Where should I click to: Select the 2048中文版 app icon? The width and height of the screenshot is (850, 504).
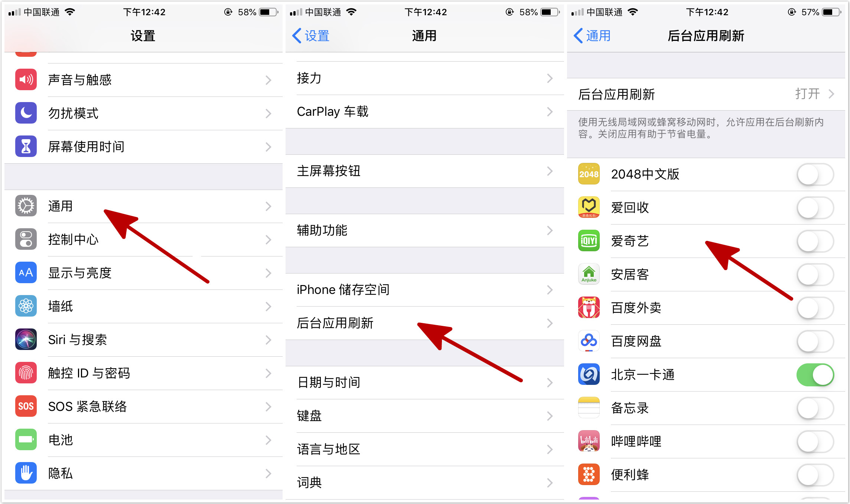tap(589, 174)
